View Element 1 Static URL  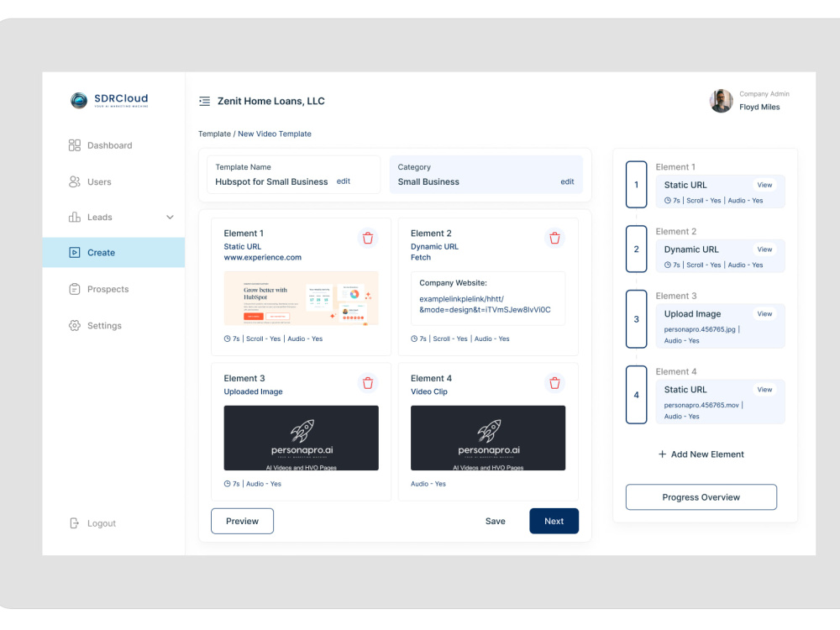click(x=764, y=186)
